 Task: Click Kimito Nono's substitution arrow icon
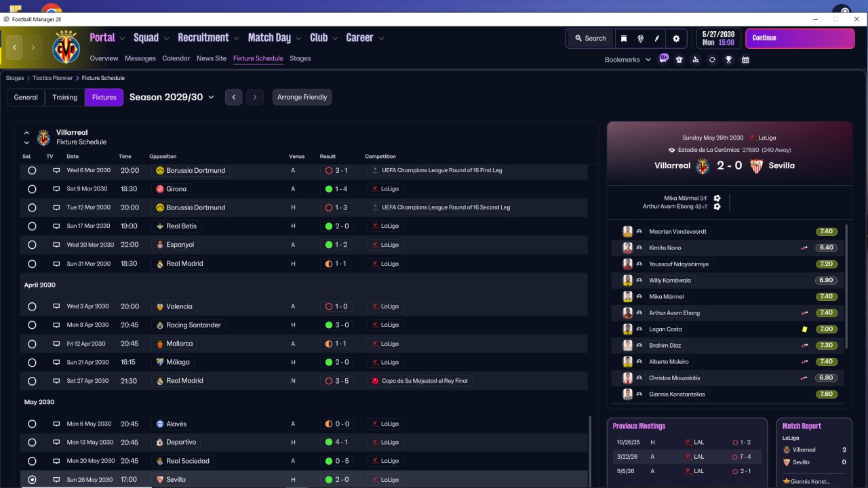[x=805, y=248]
